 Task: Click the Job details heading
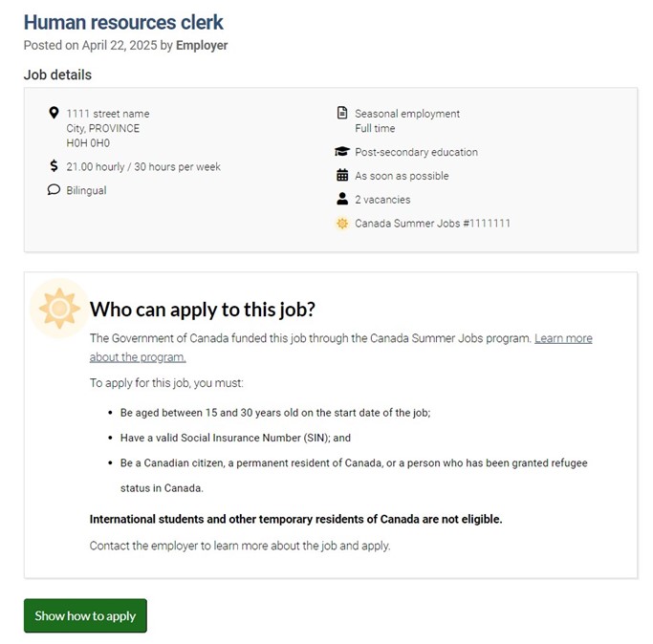pos(57,75)
